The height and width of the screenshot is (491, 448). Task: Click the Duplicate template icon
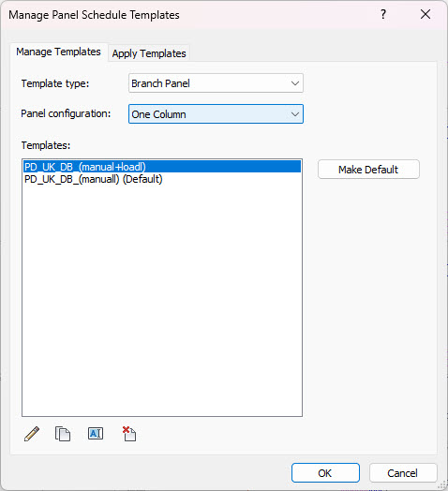pyautogui.click(x=63, y=434)
